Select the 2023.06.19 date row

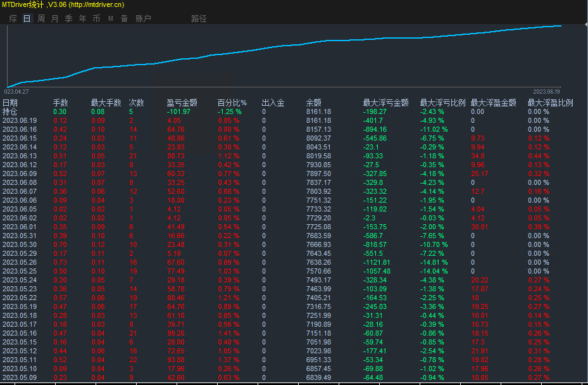pos(20,120)
